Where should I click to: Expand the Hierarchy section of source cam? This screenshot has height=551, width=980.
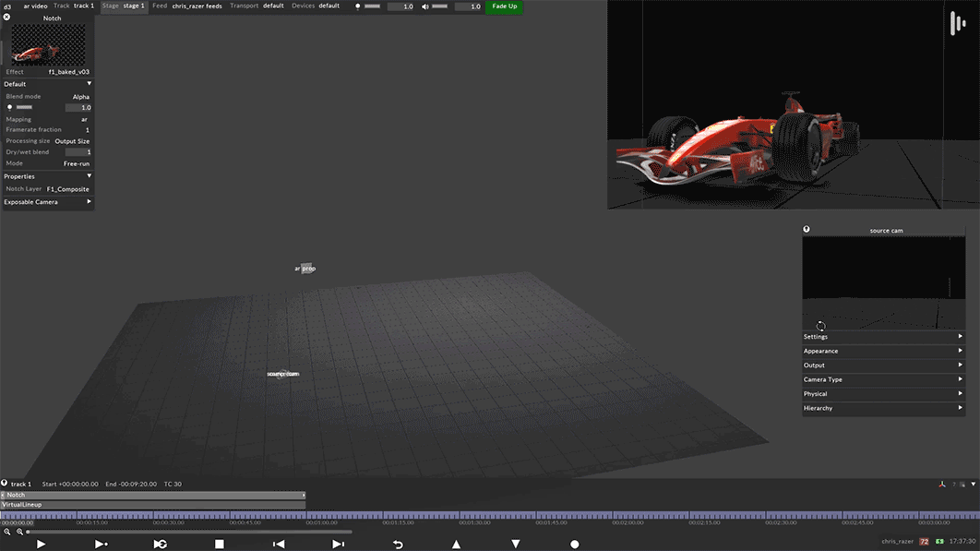tap(883, 408)
